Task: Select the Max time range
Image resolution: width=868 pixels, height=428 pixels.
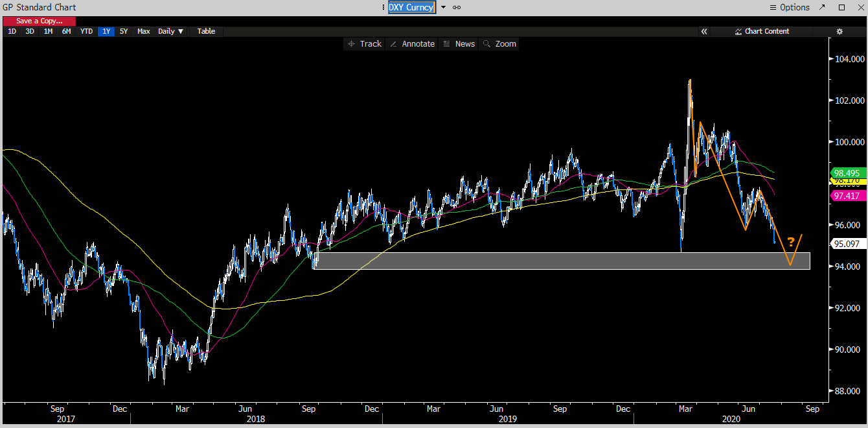Action: (x=144, y=31)
